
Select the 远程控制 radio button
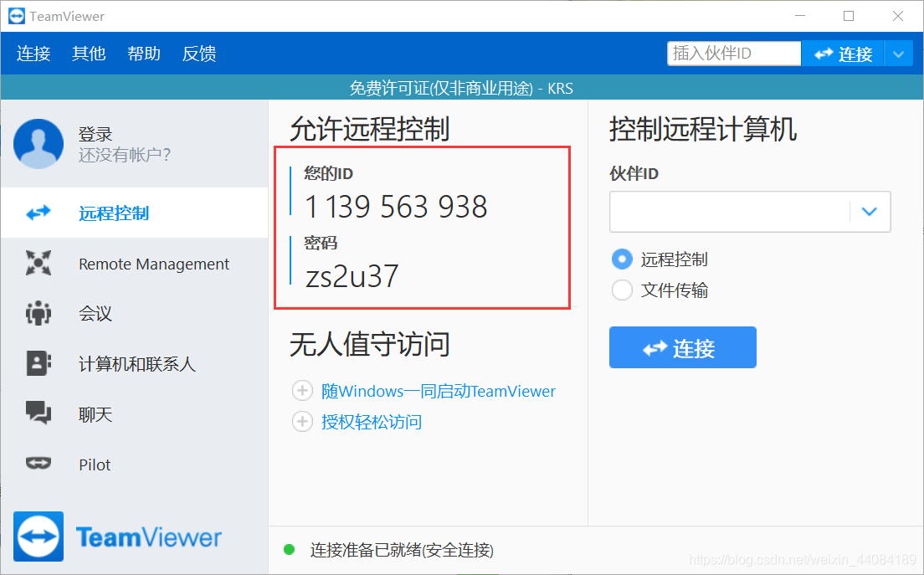[x=622, y=259]
